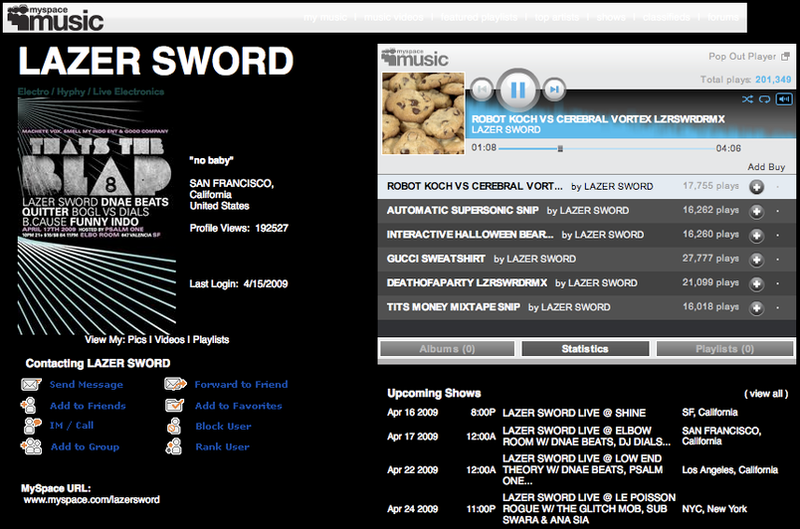Viewport: 800px width, 529px height.
Task: Click the Forward to Friend icon
Action: click(x=175, y=384)
